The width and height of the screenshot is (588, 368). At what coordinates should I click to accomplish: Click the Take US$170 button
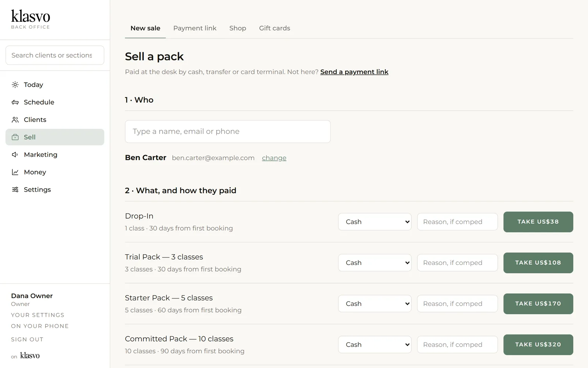pyautogui.click(x=538, y=304)
